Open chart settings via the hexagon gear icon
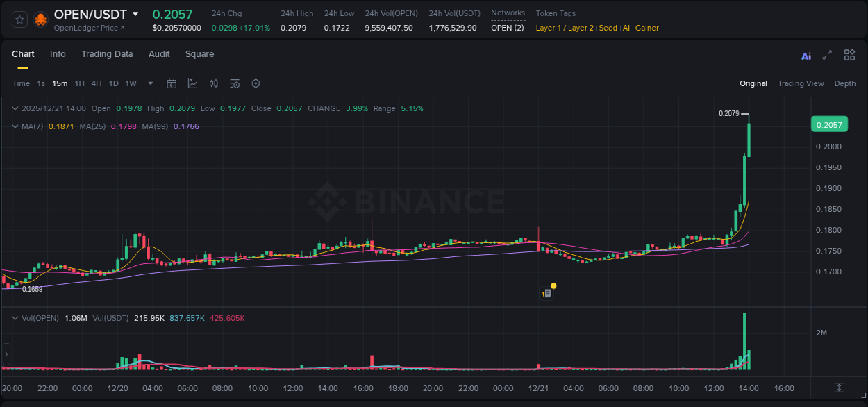Viewport: 868px width, 407px height. (x=256, y=83)
